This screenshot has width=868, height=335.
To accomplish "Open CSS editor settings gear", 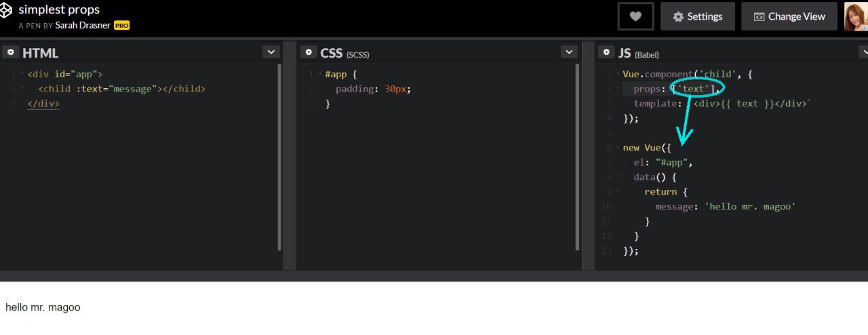I will click(309, 52).
